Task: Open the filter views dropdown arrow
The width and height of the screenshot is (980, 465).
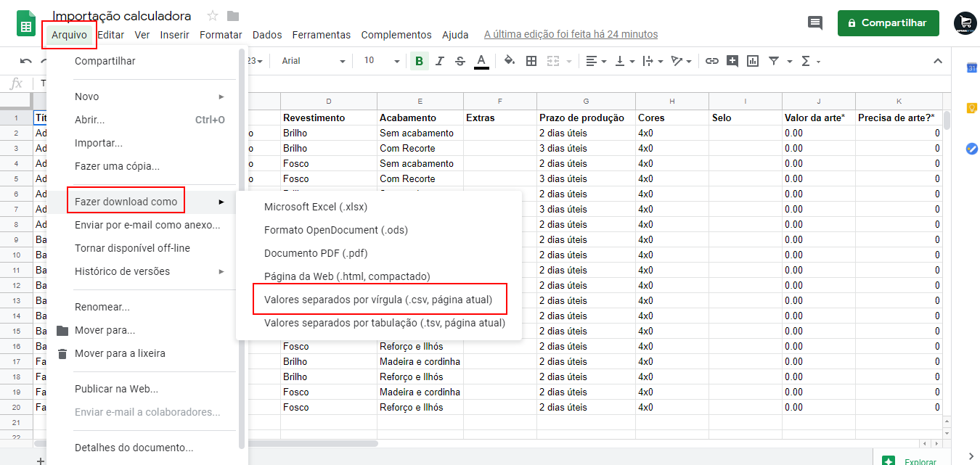Action: (x=789, y=62)
